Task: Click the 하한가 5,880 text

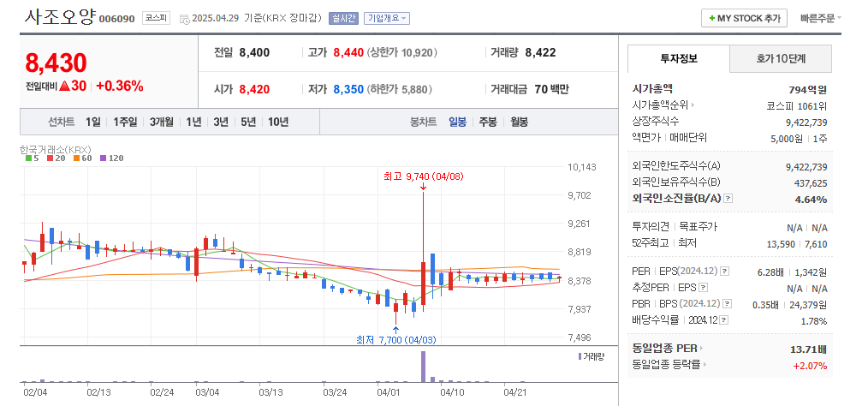Action: click(399, 89)
